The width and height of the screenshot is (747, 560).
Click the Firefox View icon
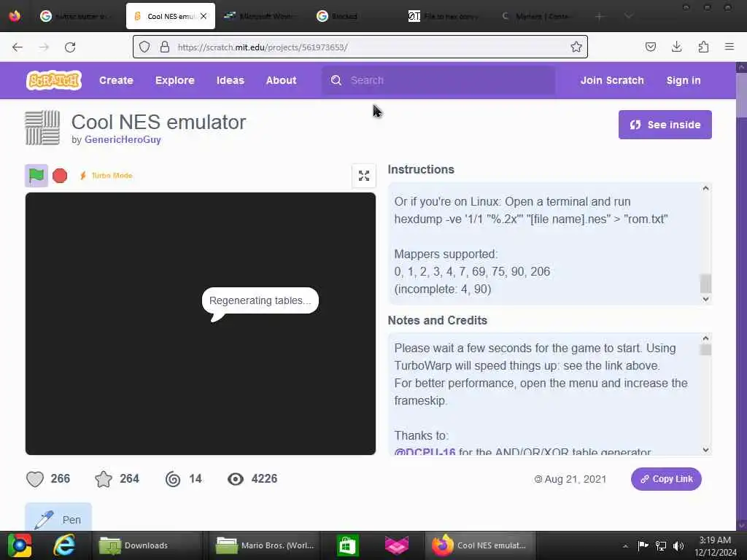[x=15, y=16]
